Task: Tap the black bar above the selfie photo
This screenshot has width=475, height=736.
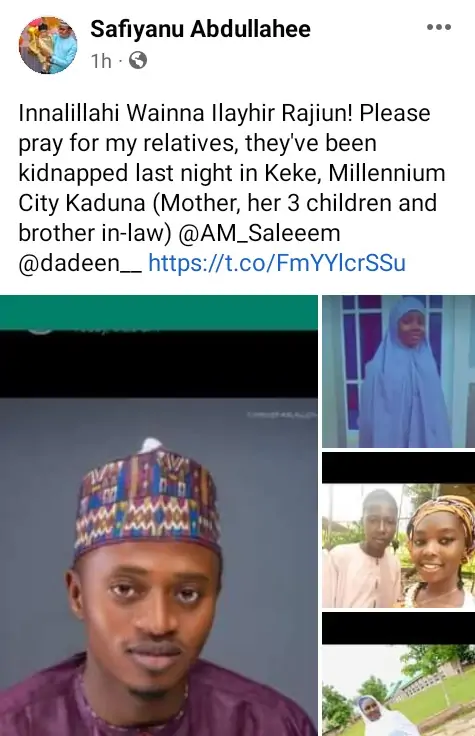Action: coord(398,468)
